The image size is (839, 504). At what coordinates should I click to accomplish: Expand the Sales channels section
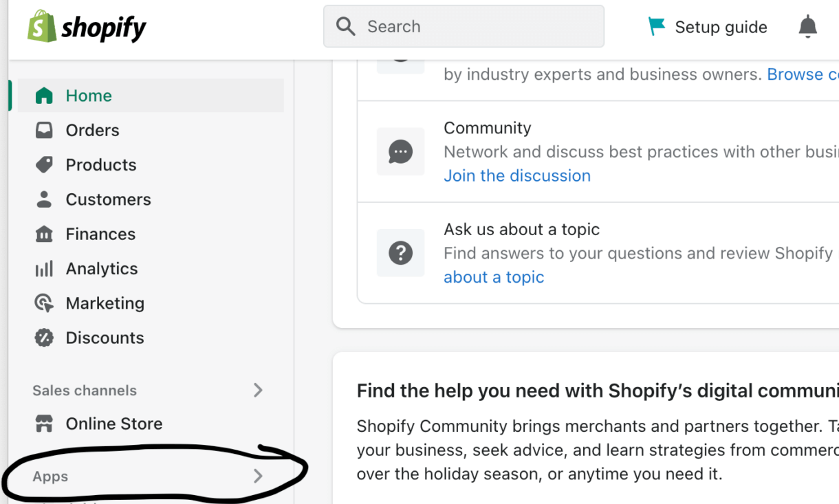point(258,390)
